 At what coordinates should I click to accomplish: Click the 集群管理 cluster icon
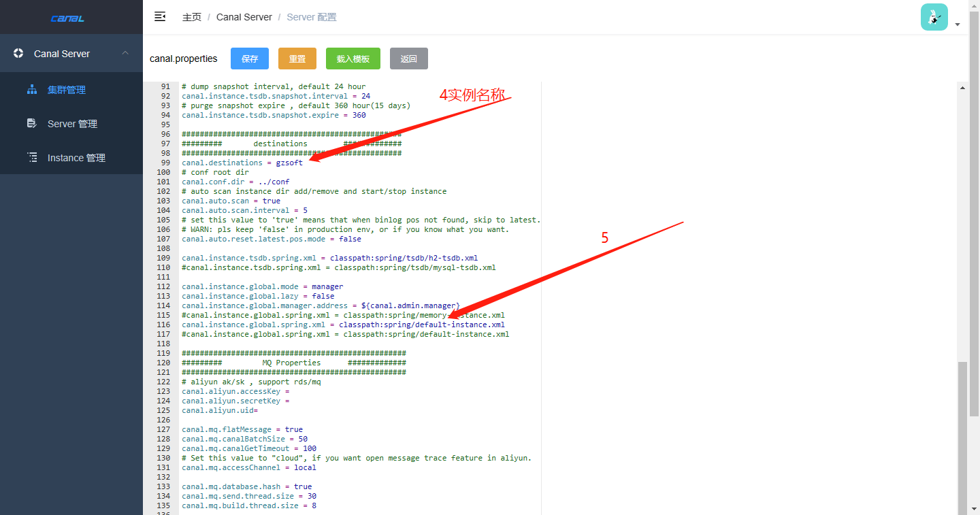[x=32, y=90]
